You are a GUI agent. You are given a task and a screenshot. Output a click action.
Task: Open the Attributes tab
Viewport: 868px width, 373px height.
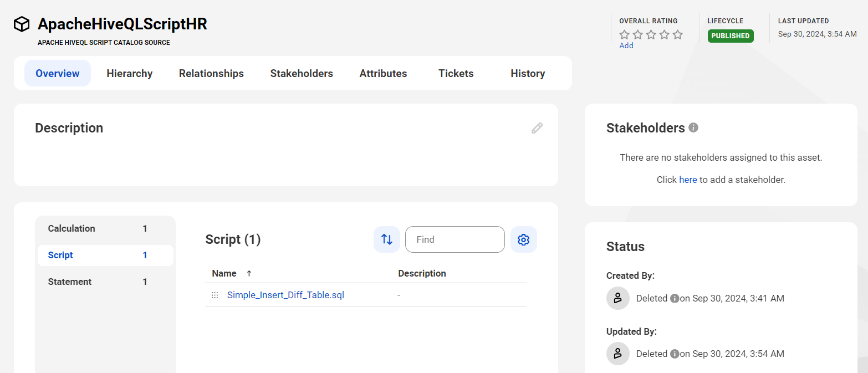[x=383, y=73]
